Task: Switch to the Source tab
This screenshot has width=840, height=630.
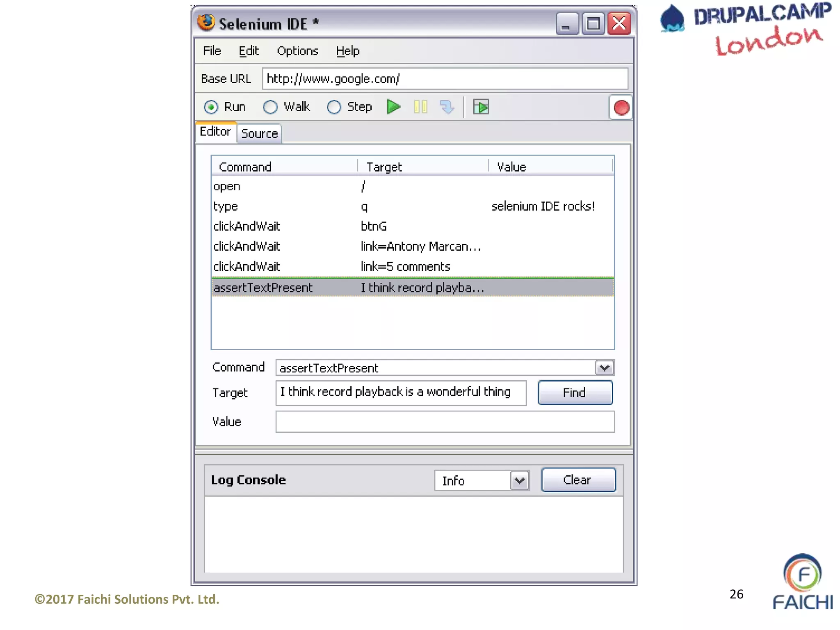Action: point(259,134)
